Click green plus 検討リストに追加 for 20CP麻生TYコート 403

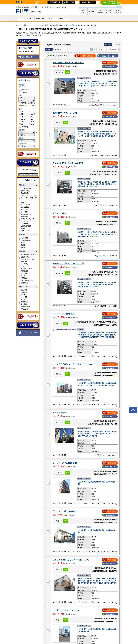point(110,67)
